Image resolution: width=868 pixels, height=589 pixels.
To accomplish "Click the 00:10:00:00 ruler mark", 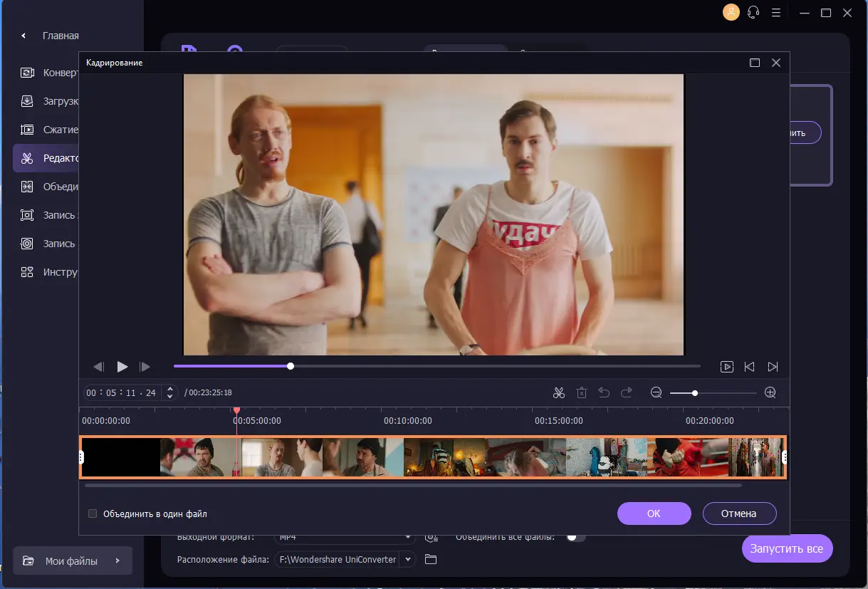I will coord(407,421).
